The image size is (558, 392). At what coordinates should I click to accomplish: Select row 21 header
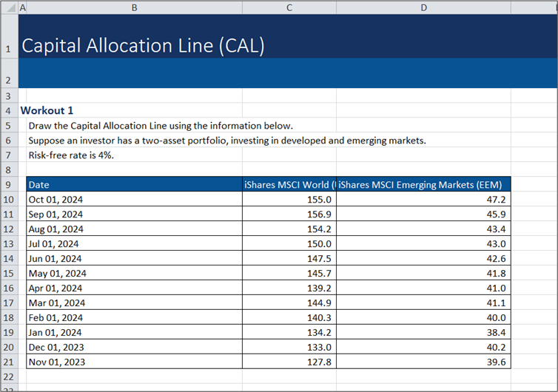8,362
